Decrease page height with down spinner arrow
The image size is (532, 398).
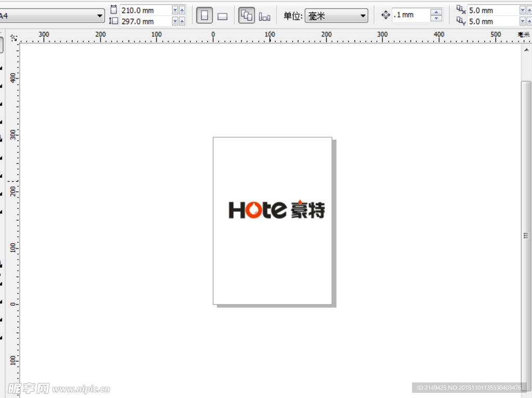coord(175,21)
